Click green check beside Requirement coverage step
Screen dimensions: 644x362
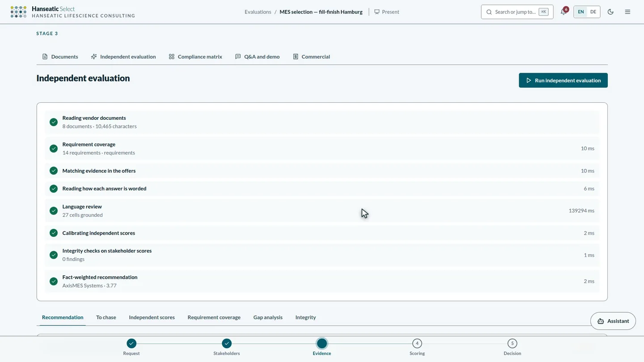[x=54, y=148]
